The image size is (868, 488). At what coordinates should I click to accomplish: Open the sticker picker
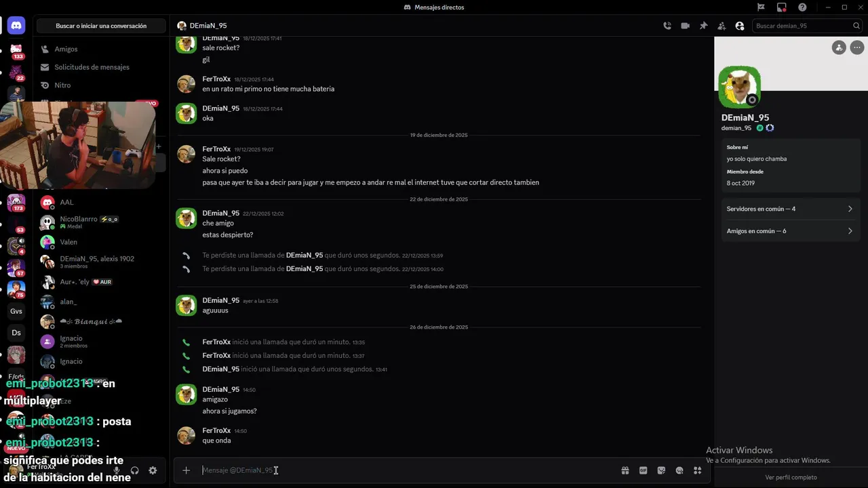click(x=661, y=470)
